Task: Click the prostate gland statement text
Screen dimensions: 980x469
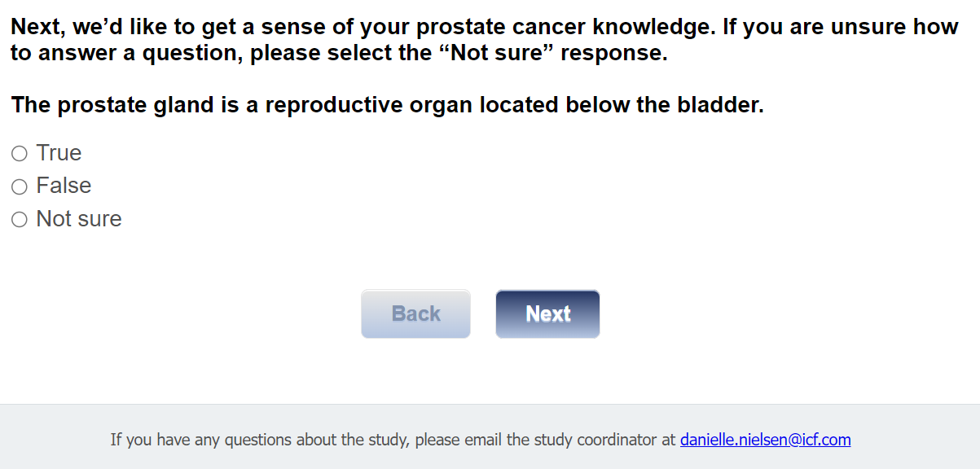Action: pos(387,105)
